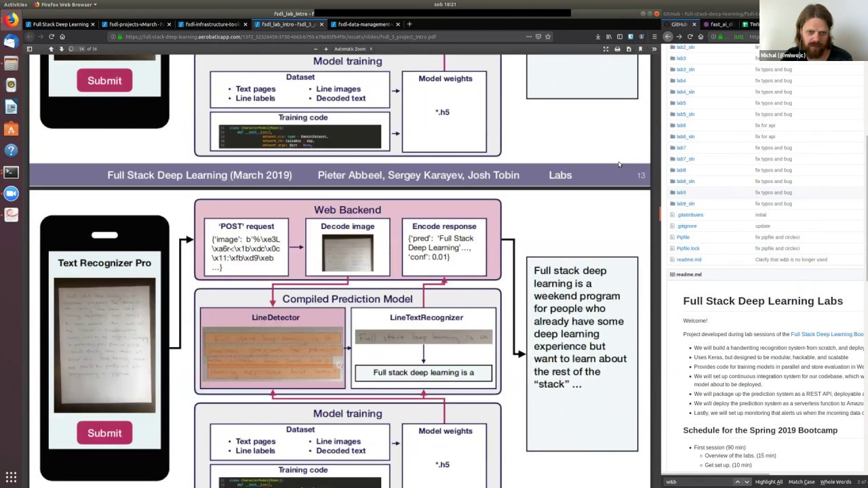
Task: Open the Terminal from the dock
Action: [11, 172]
